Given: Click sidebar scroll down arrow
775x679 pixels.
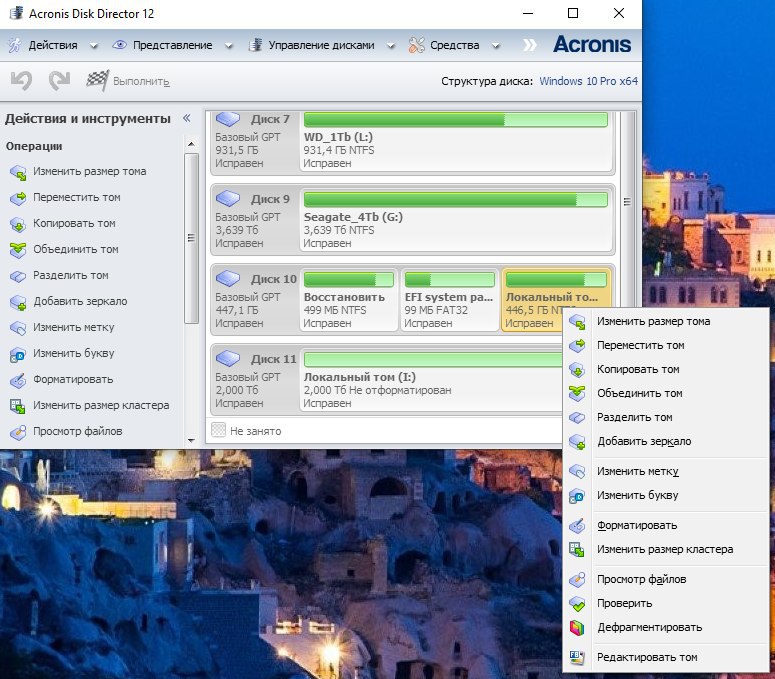Looking at the screenshot, I should pyautogui.click(x=191, y=440).
